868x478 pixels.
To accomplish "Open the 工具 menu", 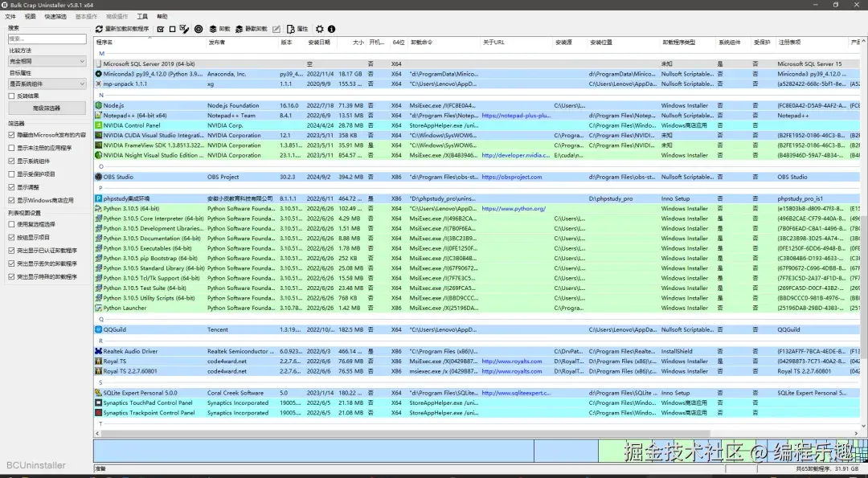I will tap(142, 17).
